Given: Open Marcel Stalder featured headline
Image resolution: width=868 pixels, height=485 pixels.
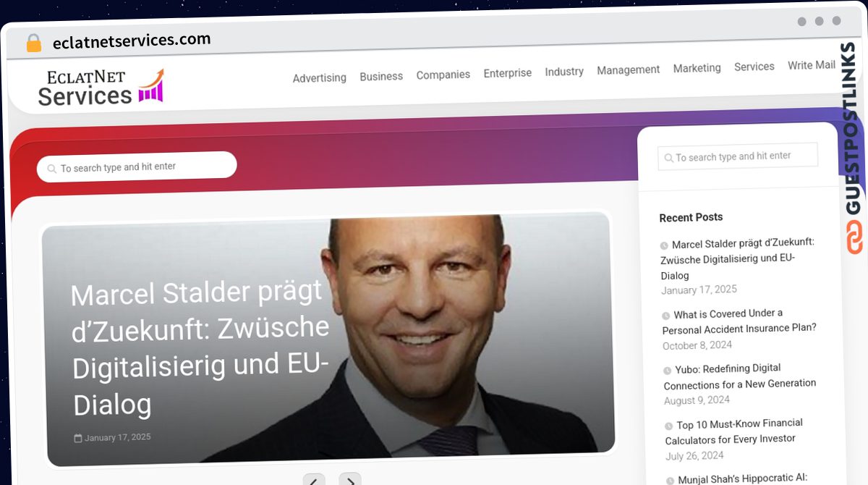Looking at the screenshot, I should 200,348.
